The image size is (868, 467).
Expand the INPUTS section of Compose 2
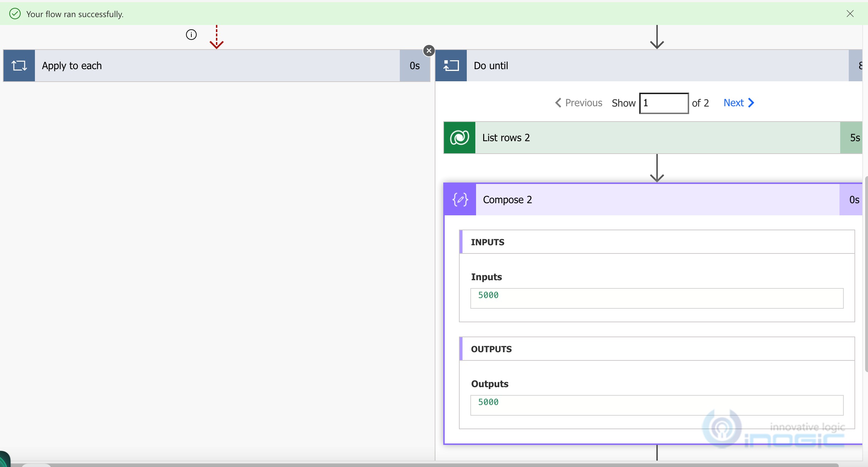click(487, 241)
